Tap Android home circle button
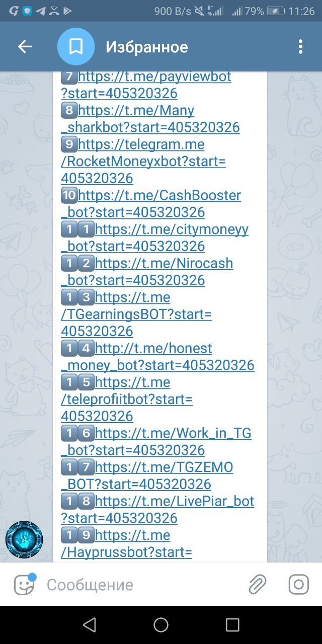 tap(161, 625)
